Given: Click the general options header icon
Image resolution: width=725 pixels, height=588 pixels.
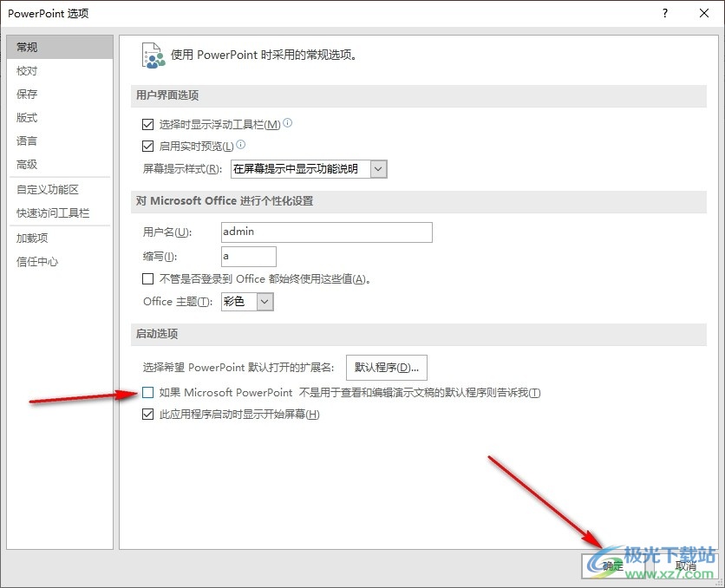Looking at the screenshot, I should tap(152, 55).
